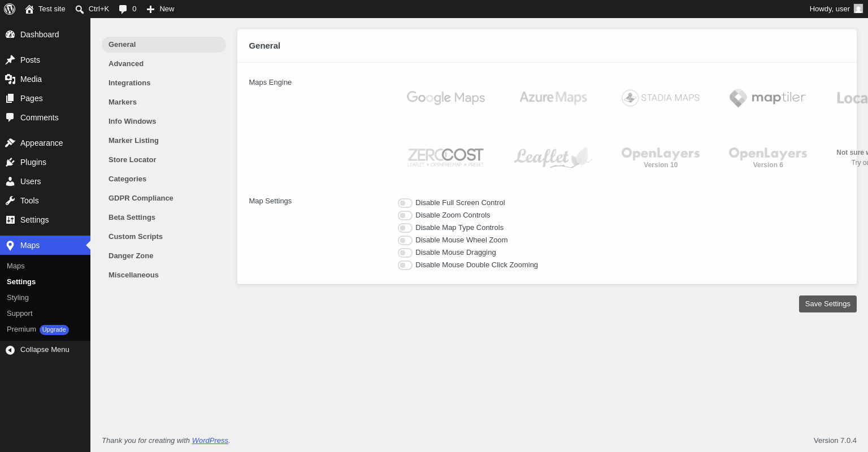Toggle Disable Map Type Controls switch
The height and width of the screenshot is (452, 868).
point(405,228)
